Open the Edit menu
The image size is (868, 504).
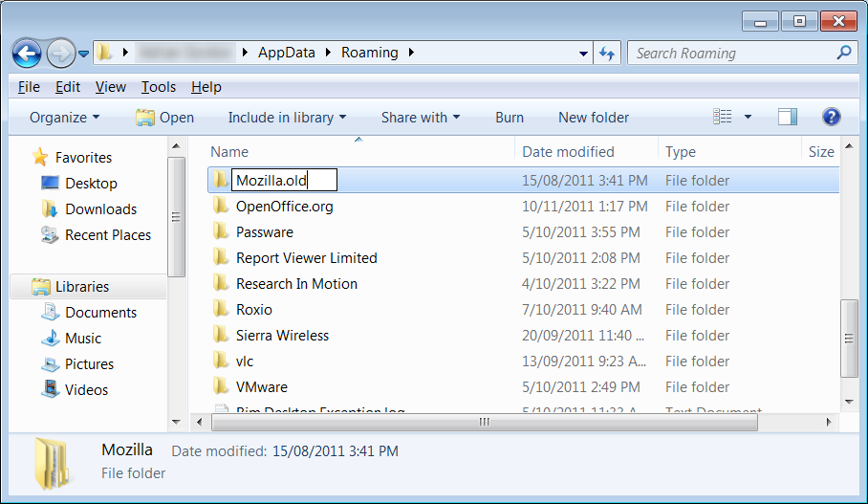point(68,87)
